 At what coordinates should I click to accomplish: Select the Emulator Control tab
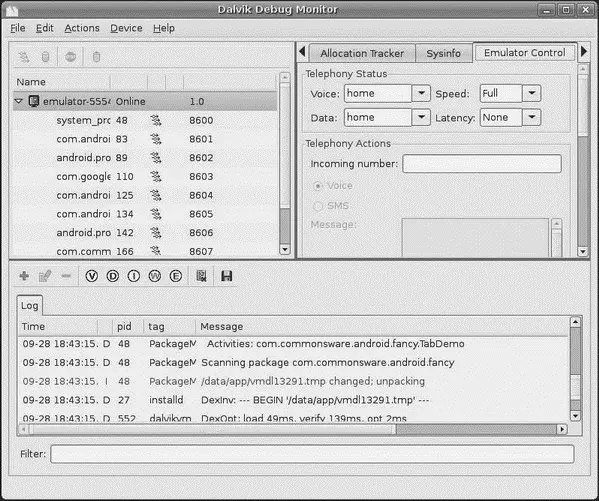click(x=525, y=52)
